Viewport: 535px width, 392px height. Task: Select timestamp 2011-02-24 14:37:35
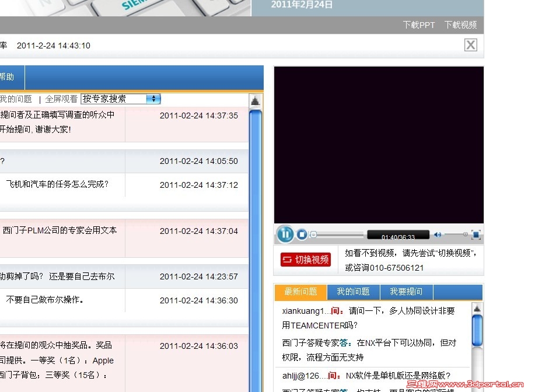pos(198,116)
